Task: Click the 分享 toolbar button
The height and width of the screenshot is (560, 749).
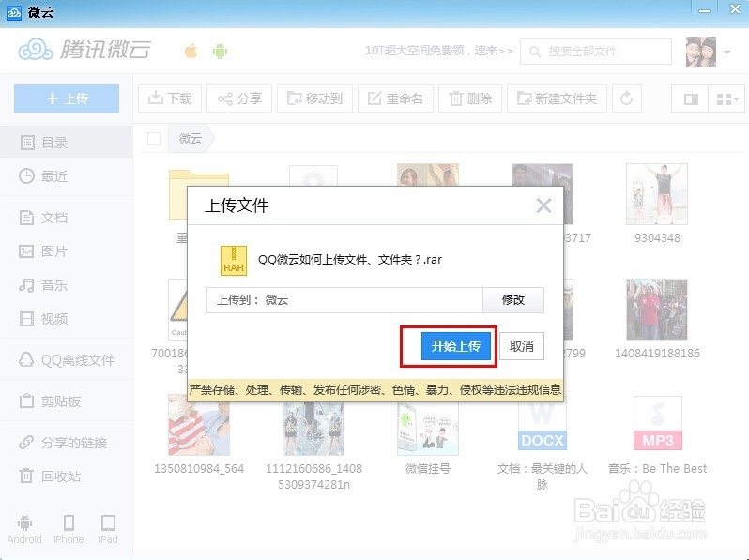Action: (239, 98)
